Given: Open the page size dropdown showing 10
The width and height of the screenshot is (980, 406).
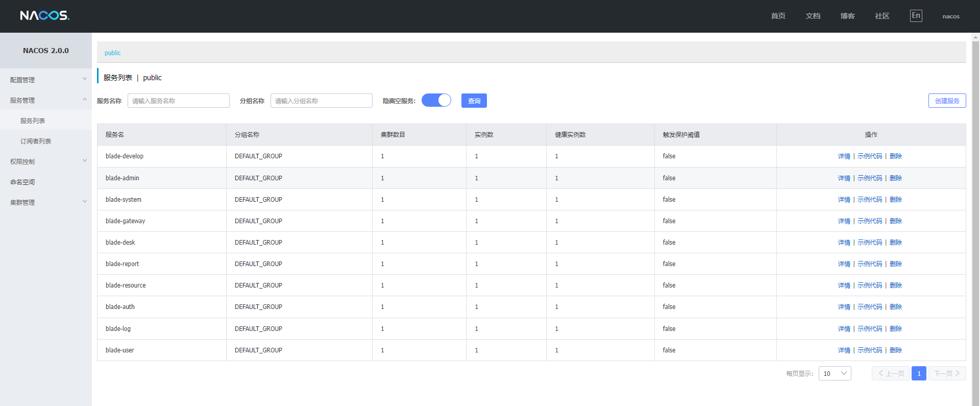Looking at the screenshot, I should pos(835,373).
